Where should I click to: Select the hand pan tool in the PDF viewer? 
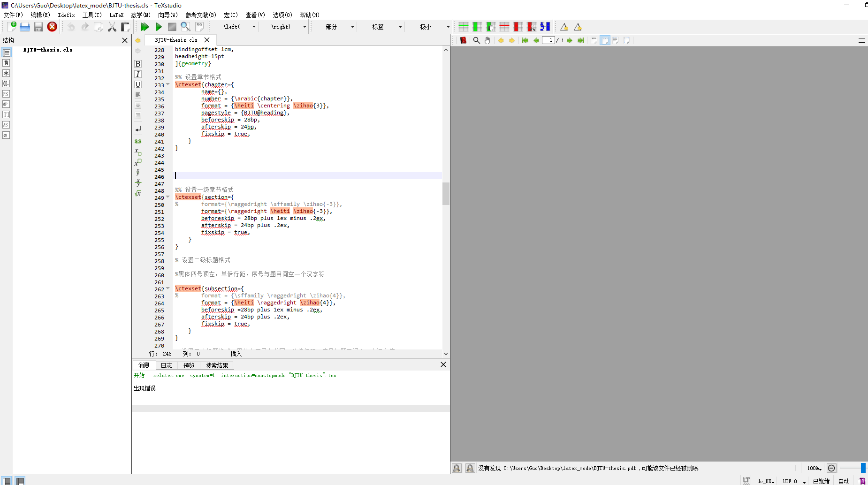(487, 40)
